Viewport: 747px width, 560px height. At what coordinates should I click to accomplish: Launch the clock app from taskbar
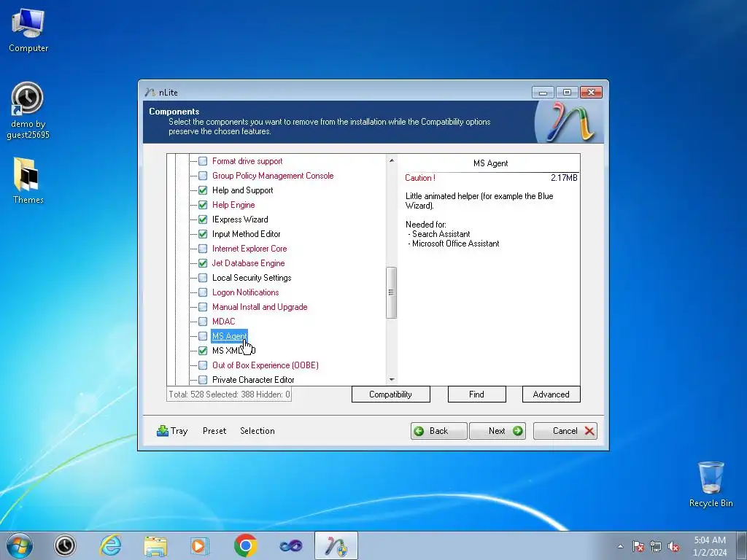[x=65, y=545]
